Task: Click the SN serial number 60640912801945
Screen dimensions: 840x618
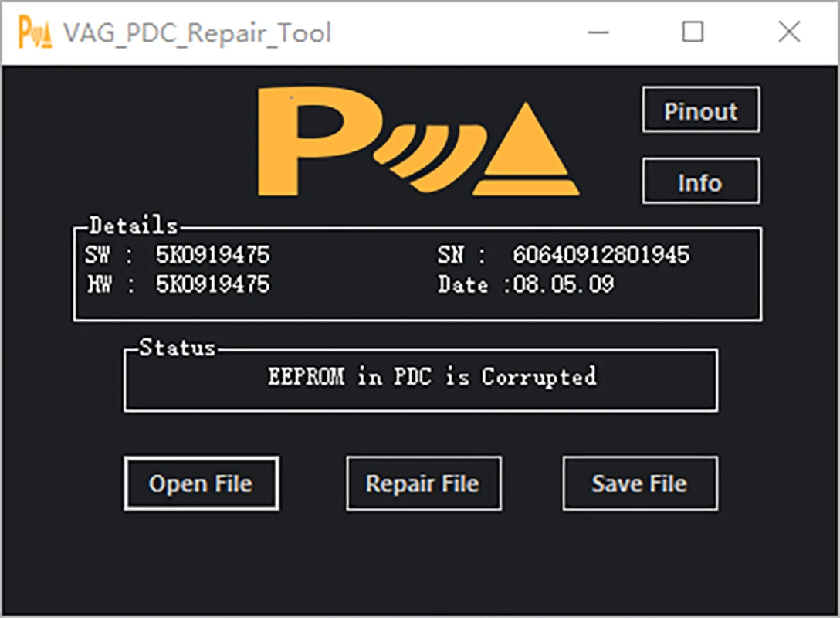Action: click(x=601, y=254)
